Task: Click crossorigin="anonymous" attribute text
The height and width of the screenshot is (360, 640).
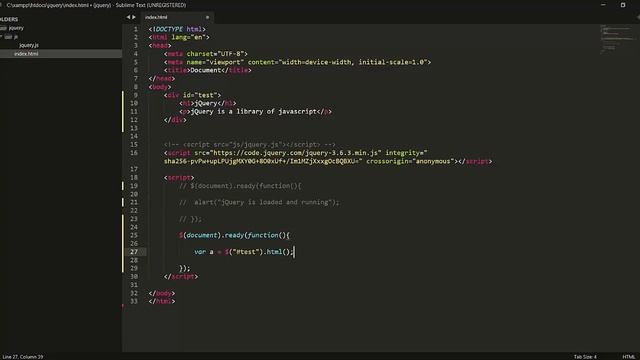Action: click(x=410, y=161)
